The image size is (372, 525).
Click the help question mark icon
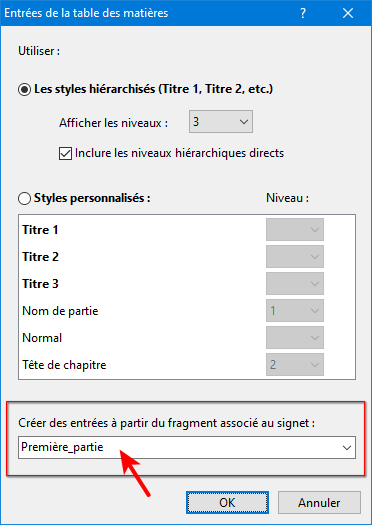pyautogui.click(x=303, y=13)
